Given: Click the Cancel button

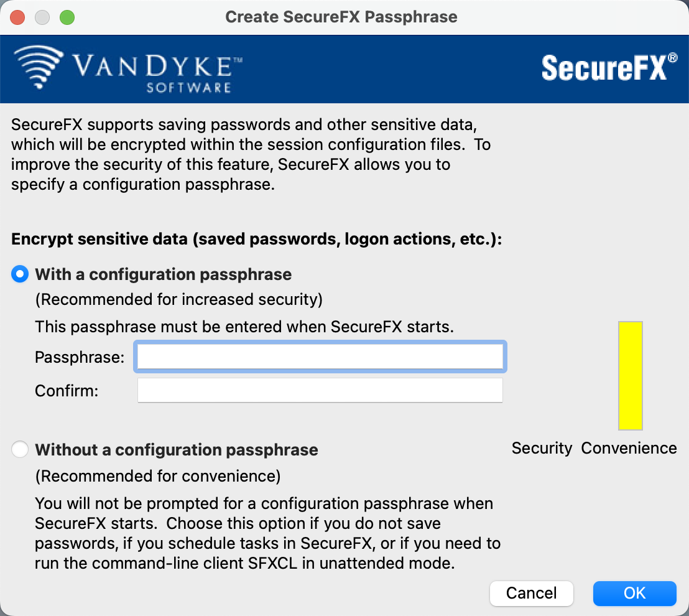Looking at the screenshot, I should point(531,593).
